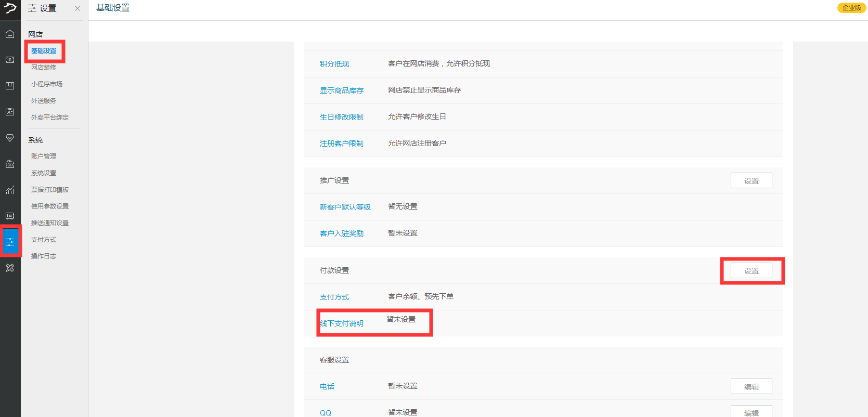868x417 pixels.
Task: Select the sliders settings icon in rail
Action: click(10, 242)
